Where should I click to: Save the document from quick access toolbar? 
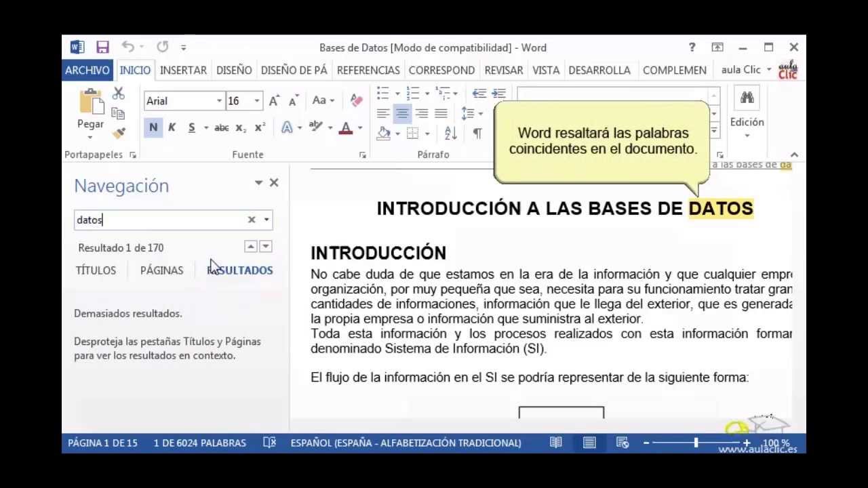pos(102,47)
